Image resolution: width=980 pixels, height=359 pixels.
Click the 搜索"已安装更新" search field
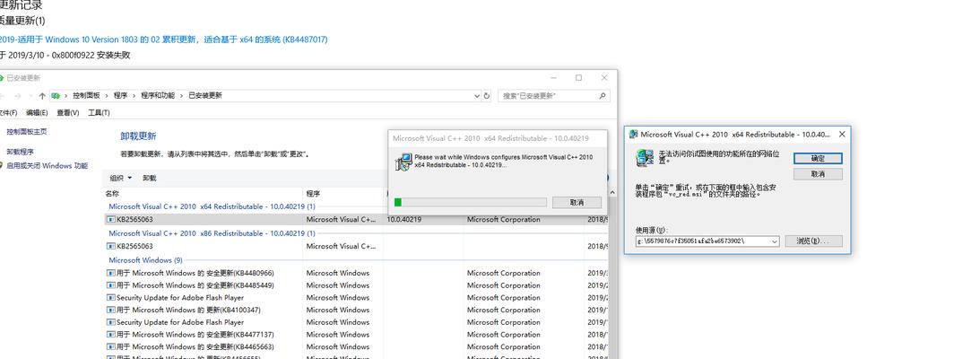(548, 96)
